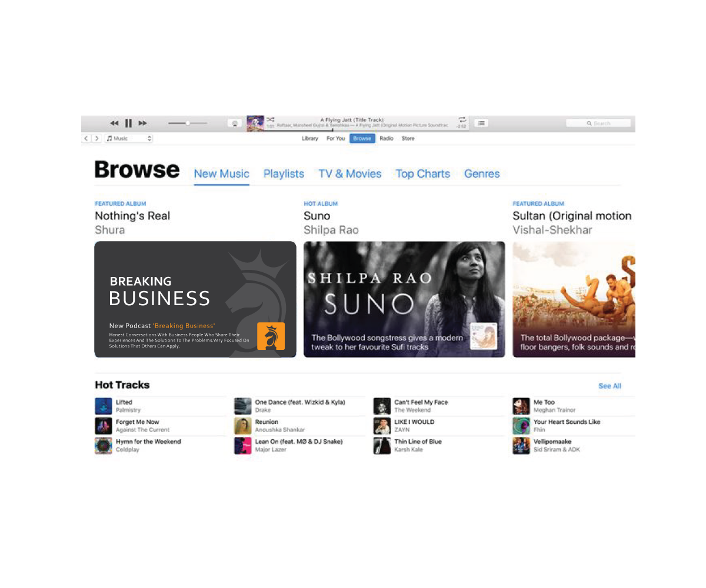Click the Hot Tracks heading

[x=122, y=385]
